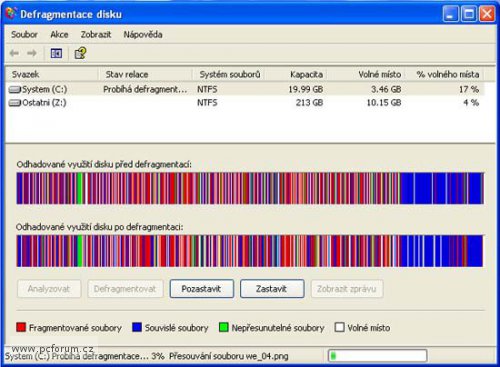Open the Akce menu

(59, 34)
